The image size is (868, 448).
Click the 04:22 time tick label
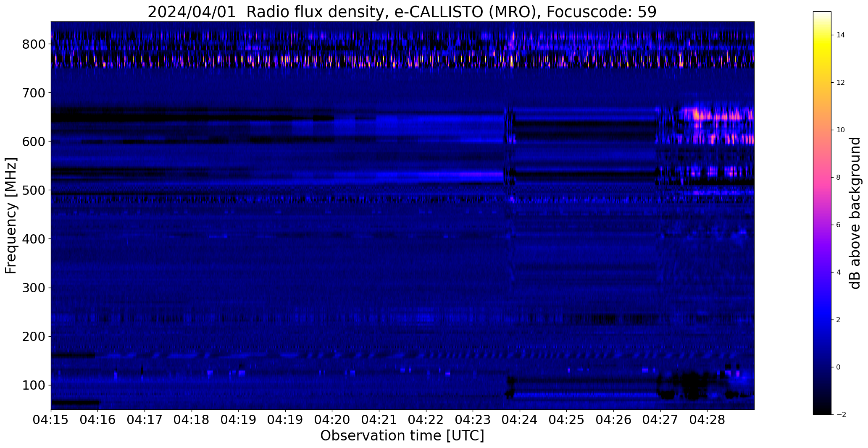(426, 420)
